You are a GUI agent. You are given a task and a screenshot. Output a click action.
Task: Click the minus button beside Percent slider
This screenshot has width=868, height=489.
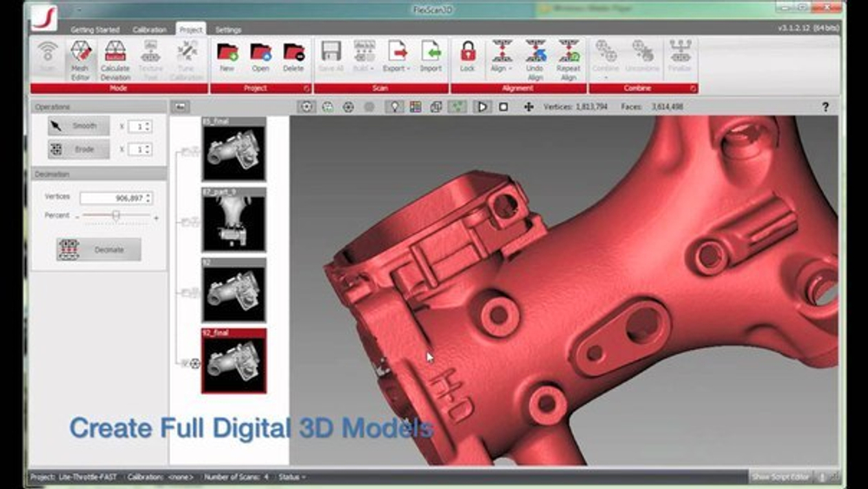77,218
